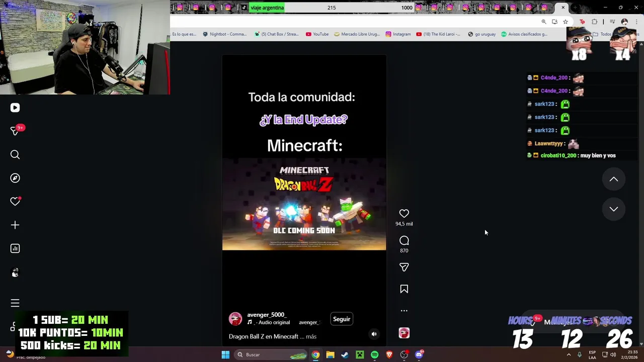Toggle reel sound with speaker icon
Image resolution: width=644 pixels, height=362 pixels.
pos(374,334)
